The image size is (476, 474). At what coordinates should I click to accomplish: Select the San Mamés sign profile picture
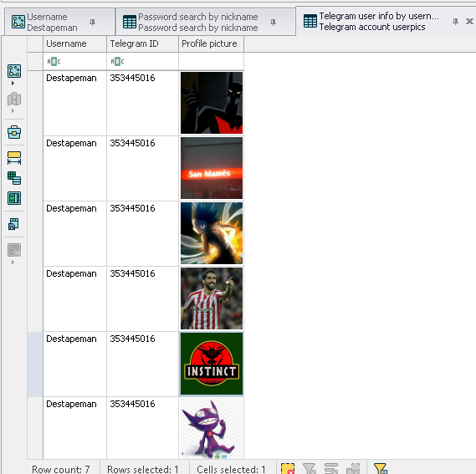212,168
